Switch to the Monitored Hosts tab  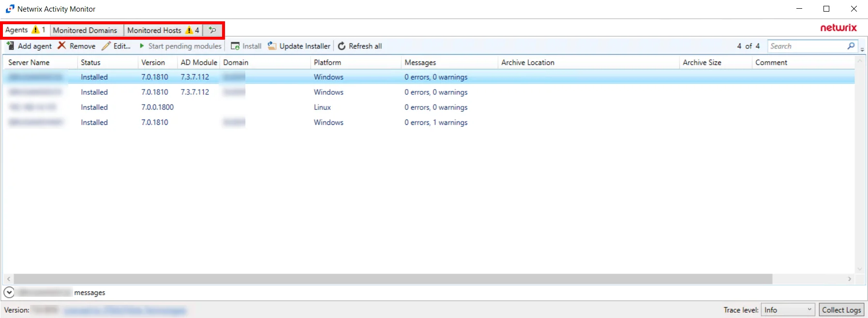pyautogui.click(x=163, y=30)
